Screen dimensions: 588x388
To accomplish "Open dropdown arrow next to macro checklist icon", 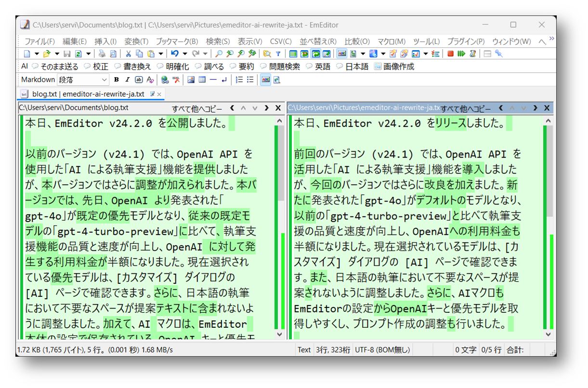I will coord(425,54).
